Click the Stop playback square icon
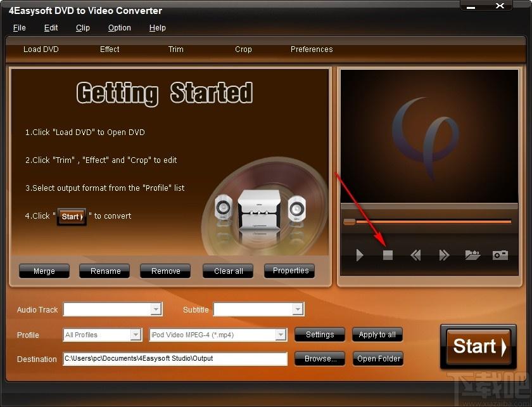The height and width of the screenshot is (407, 532). point(388,255)
